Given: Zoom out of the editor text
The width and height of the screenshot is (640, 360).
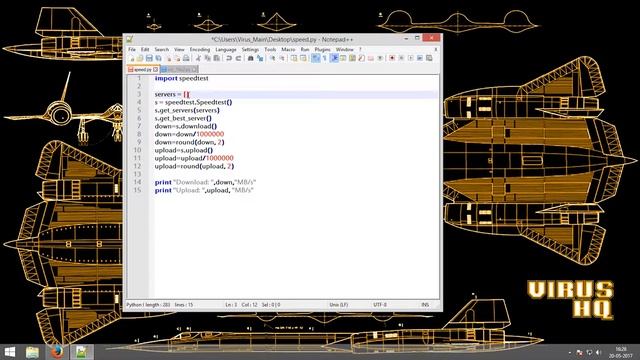Looking at the screenshot, I should pyautogui.click(x=283, y=58).
